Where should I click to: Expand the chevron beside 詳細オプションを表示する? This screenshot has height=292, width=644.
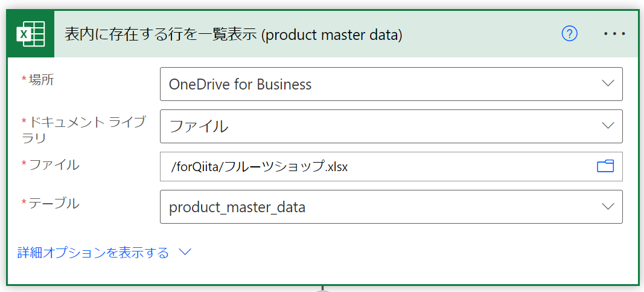coord(185,252)
